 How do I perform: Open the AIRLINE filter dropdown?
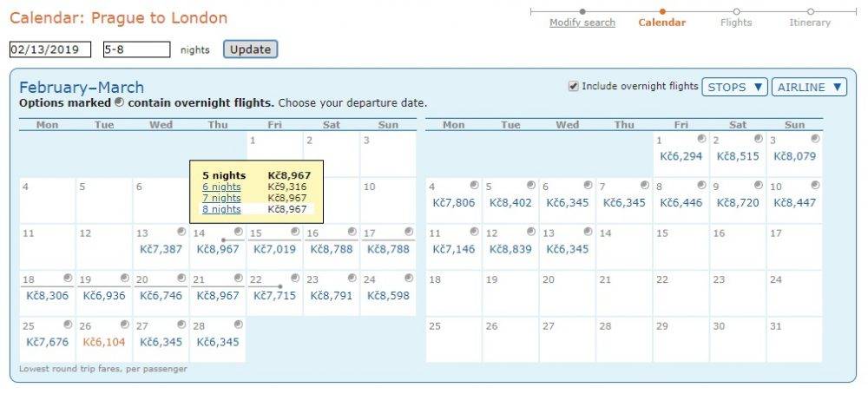point(809,87)
